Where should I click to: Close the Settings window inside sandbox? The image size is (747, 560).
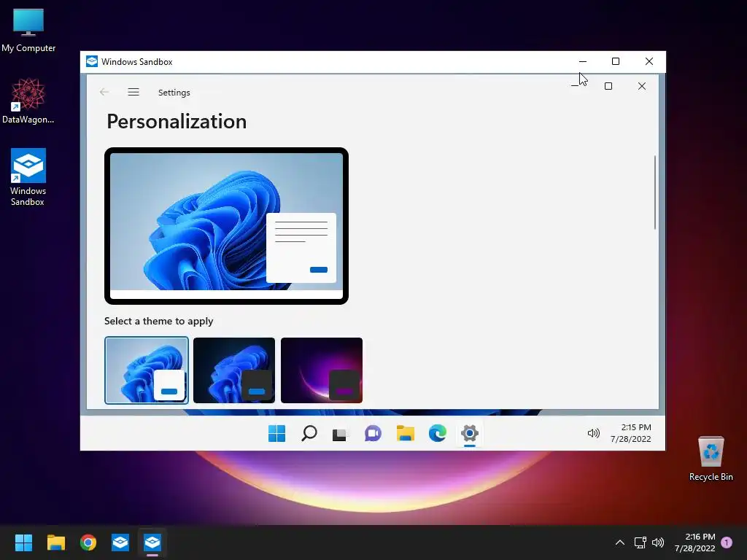pos(642,86)
